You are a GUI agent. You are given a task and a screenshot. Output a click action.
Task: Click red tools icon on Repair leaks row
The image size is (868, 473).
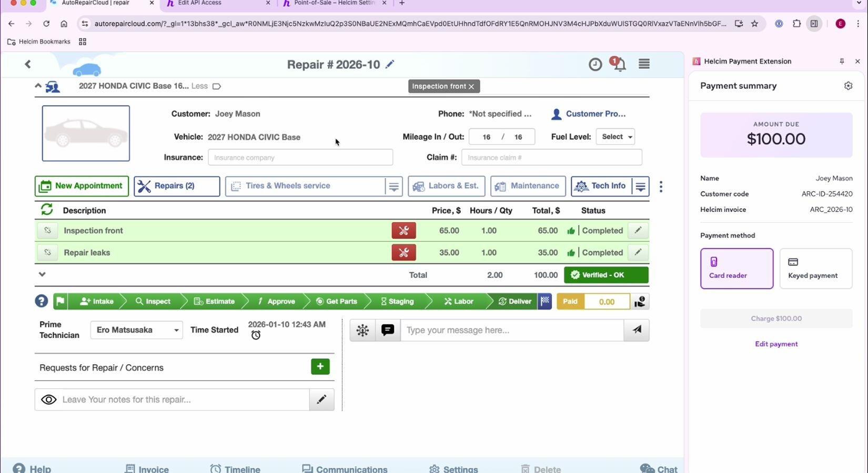403,252
